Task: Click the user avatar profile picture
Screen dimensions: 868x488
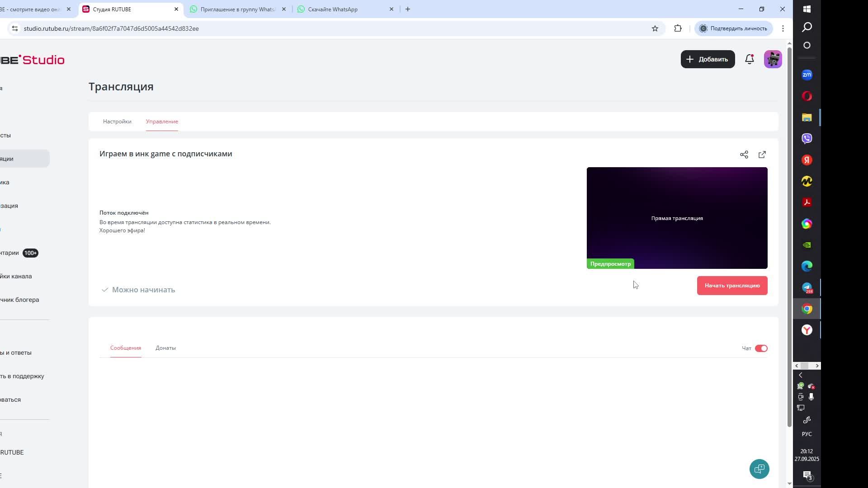Action: 773,59
